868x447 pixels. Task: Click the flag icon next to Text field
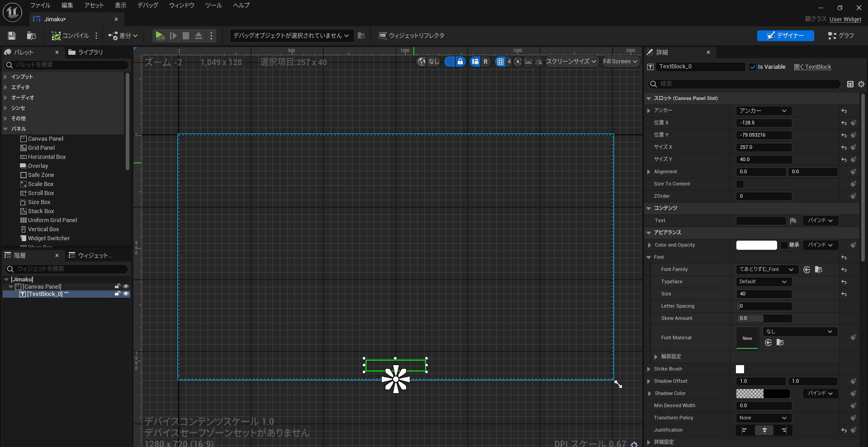pos(793,221)
